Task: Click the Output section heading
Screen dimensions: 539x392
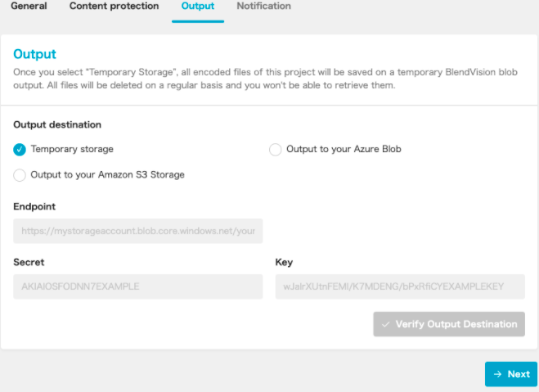Action: pos(35,54)
